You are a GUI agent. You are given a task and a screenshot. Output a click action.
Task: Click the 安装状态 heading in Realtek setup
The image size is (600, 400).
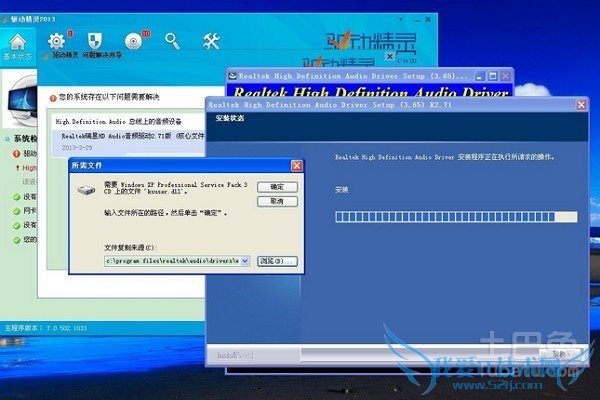coord(230,118)
